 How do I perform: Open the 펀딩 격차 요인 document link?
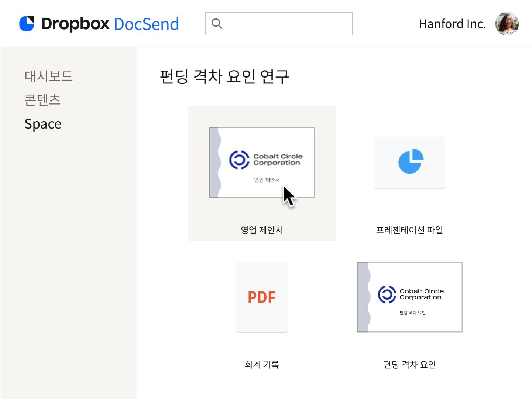coord(409,364)
